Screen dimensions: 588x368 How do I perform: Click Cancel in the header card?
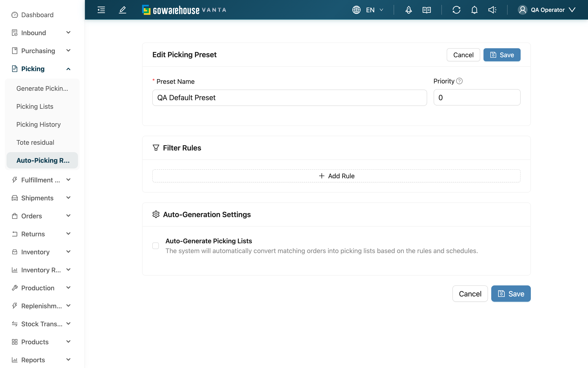tap(463, 55)
